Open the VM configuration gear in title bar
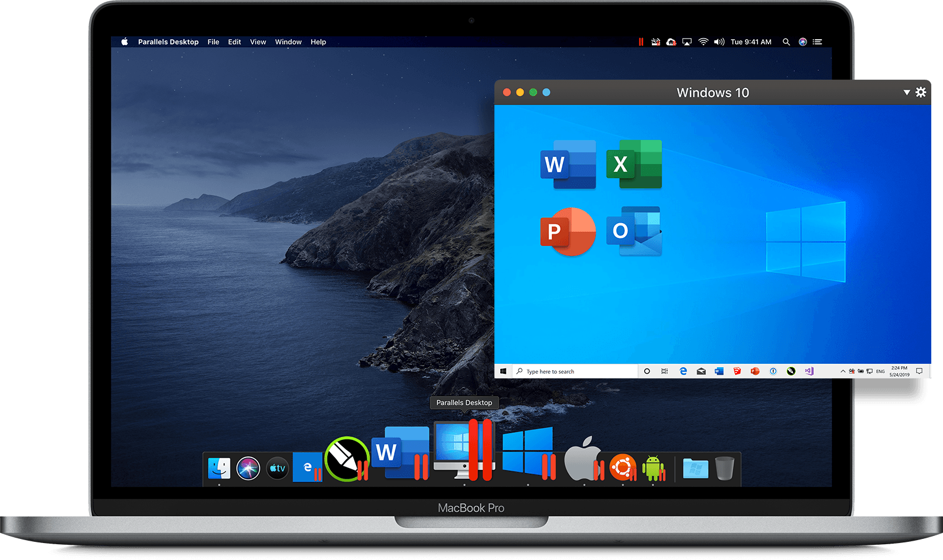This screenshot has width=943, height=560. click(x=921, y=93)
